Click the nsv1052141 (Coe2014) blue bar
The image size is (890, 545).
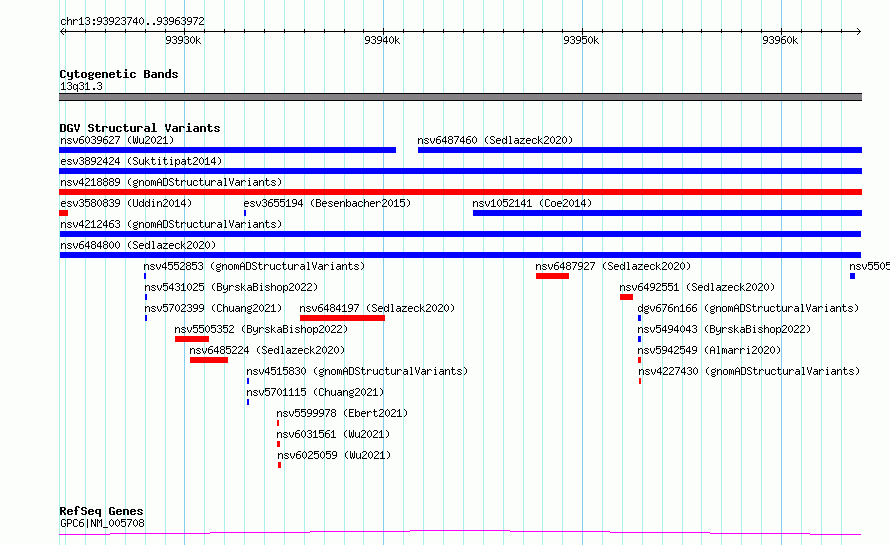pyautogui.click(x=668, y=213)
